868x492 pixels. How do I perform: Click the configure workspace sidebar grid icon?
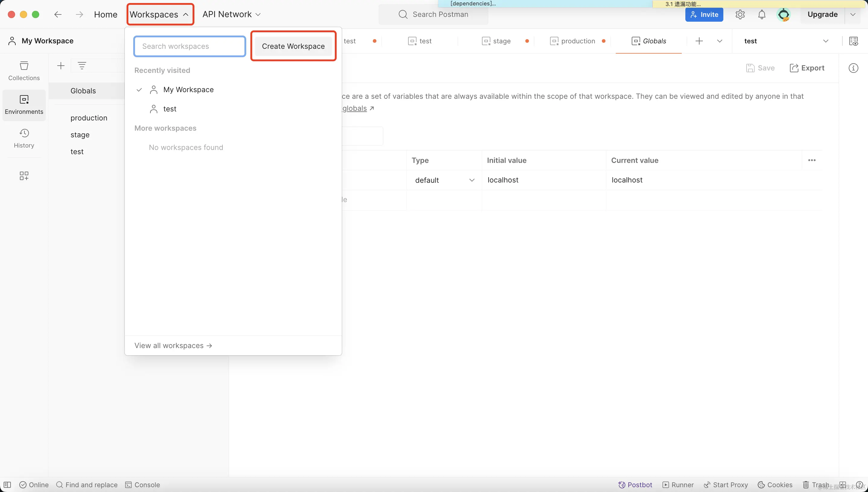coord(24,176)
